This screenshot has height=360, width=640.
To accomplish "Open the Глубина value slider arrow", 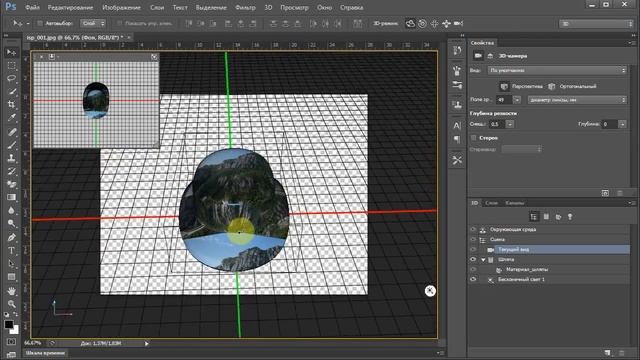I will (622, 124).
